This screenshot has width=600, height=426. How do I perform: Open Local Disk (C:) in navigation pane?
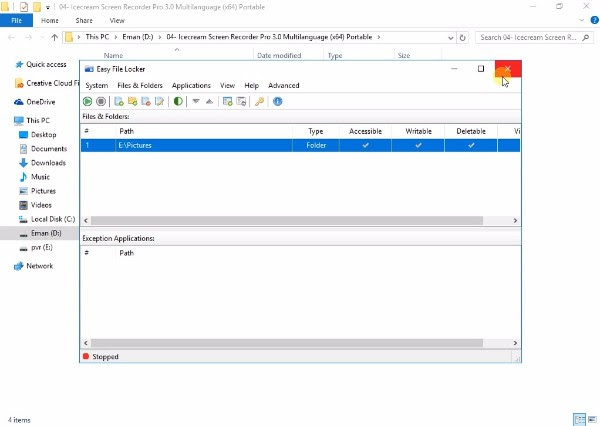pyautogui.click(x=47, y=219)
